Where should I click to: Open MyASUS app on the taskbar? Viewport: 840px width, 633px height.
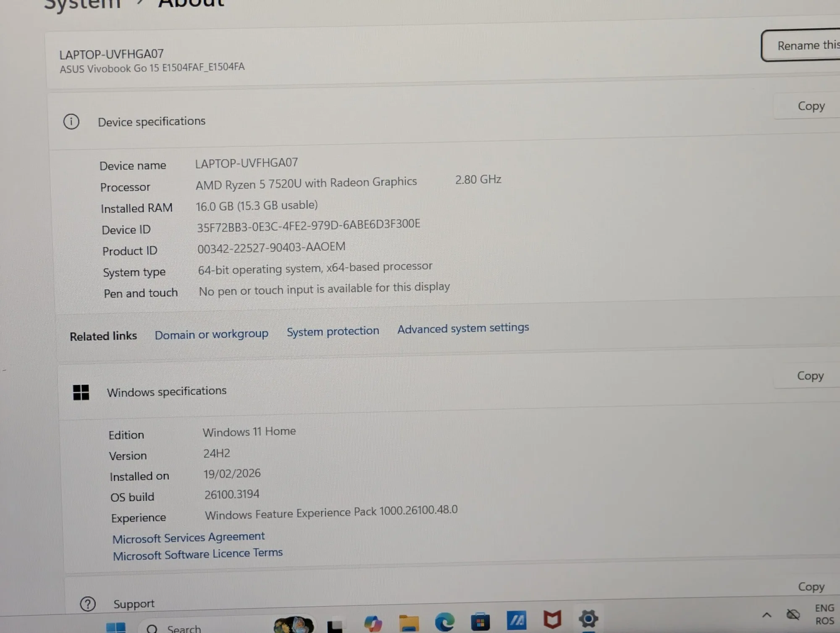point(517,620)
